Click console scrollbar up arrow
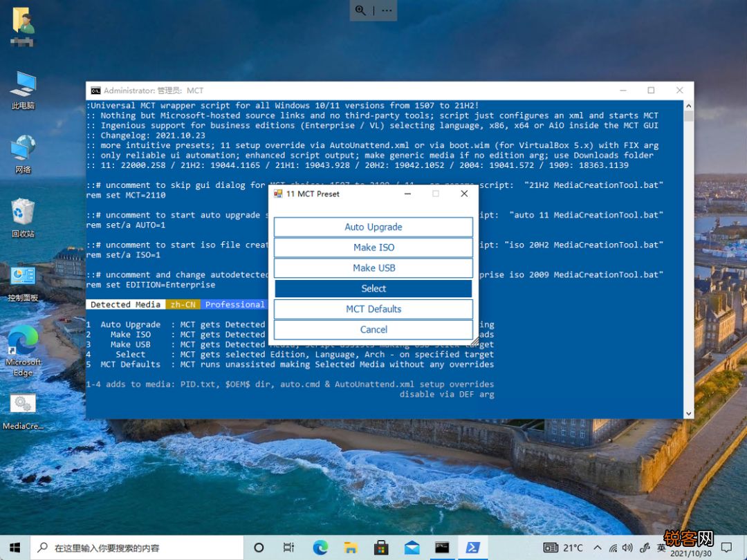 click(x=688, y=106)
